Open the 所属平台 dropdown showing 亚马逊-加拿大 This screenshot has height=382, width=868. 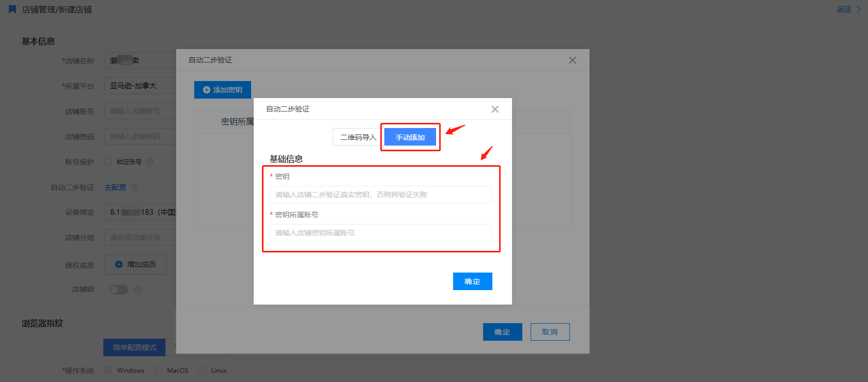(x=141, y=86)
